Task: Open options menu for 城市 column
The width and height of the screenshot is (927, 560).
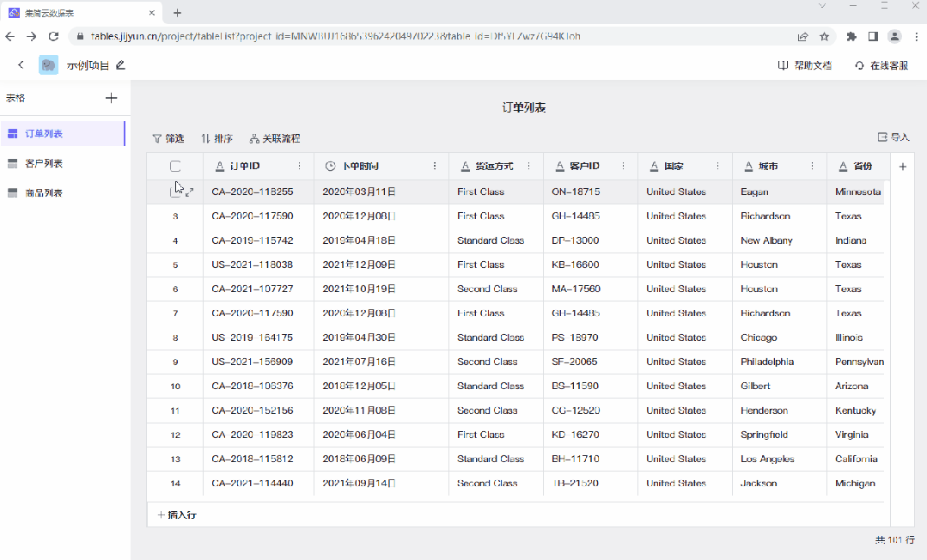Action: click(x=813, y=166)
